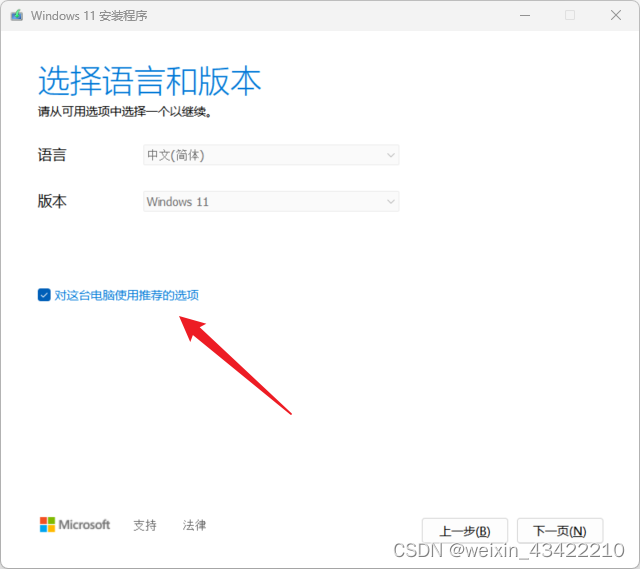The image size is (640, 569).
Task: Uncheck the recommended options checkbox
Action: pyautogui.click(x=44, y=295)
